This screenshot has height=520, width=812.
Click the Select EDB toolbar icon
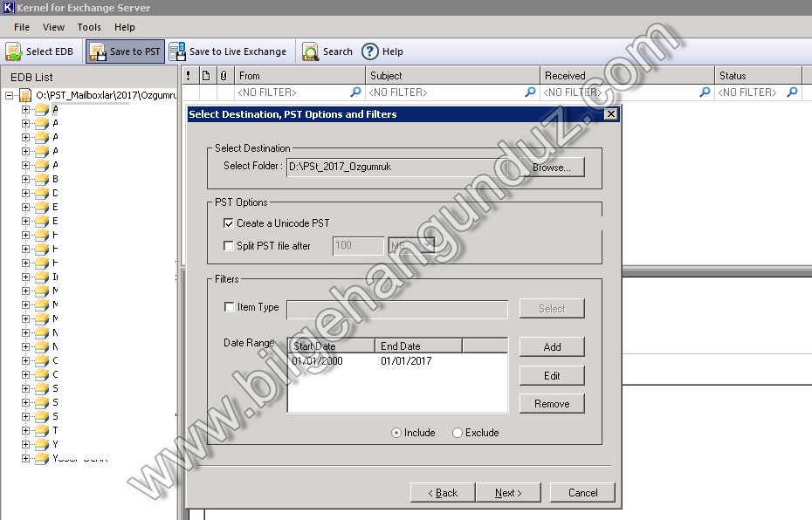pos(15,51)
